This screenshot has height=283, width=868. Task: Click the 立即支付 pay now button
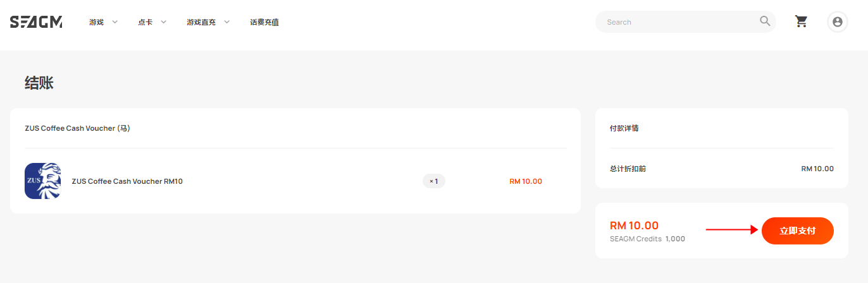tap(797, 231)
